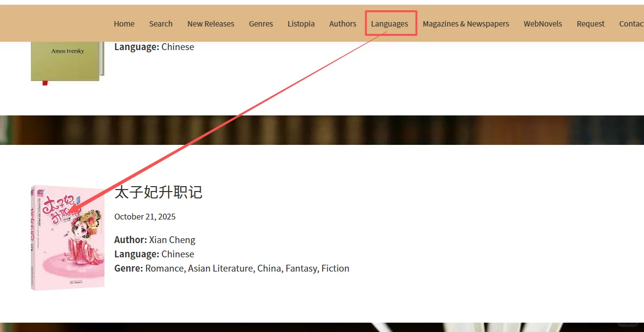
Task: Filter books by Chinese language
Action: [178, 254]
